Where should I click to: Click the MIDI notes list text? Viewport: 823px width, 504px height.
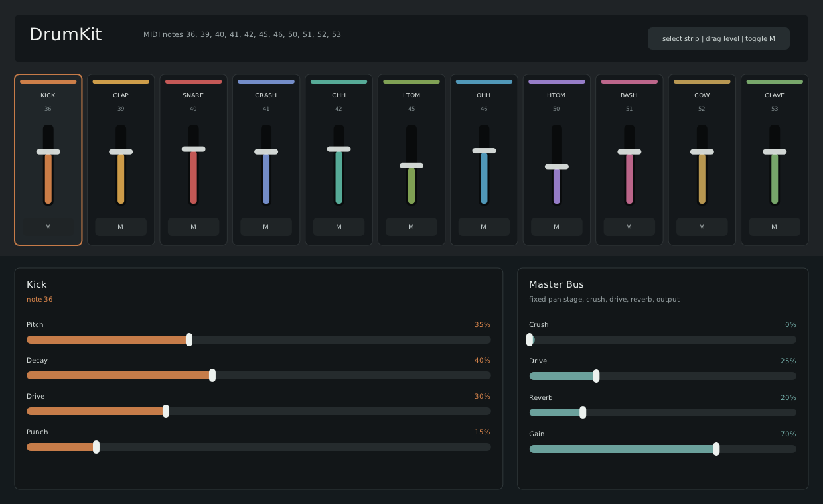coord(242,34)
